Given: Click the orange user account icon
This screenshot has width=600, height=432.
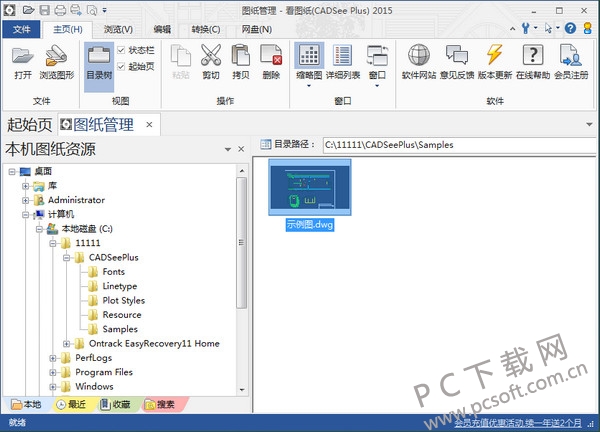Looking at the screenshot, I should click(x=587, y=28).
